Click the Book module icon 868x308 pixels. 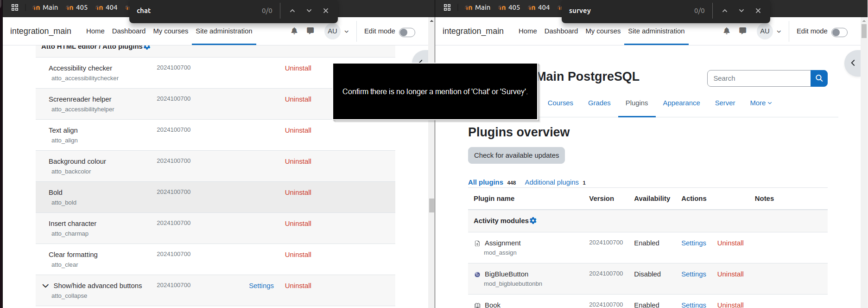[477, 305]
